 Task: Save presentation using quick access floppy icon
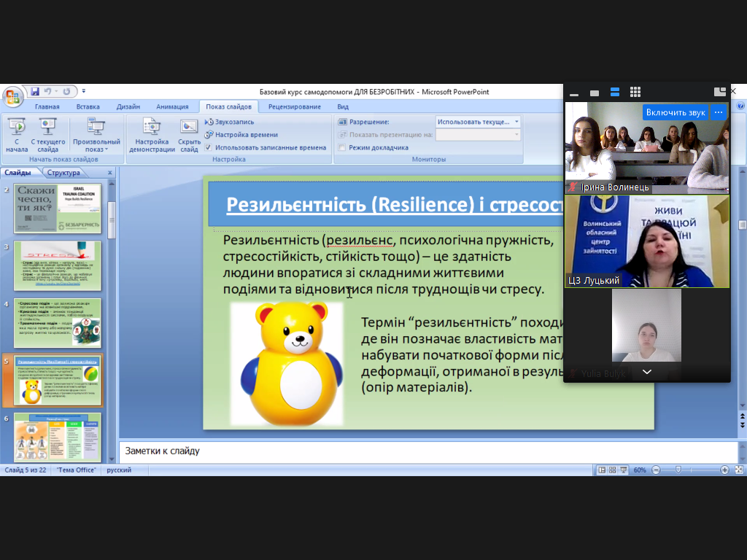34,92
